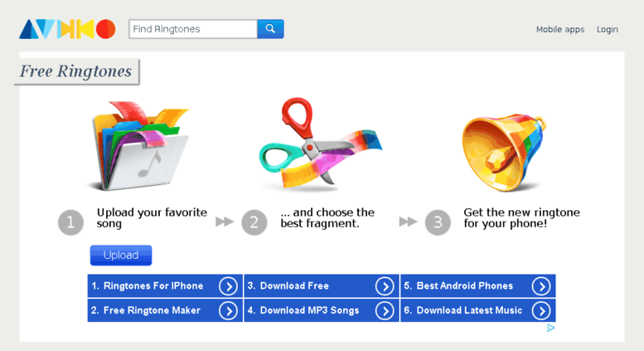
Task: Click the step 2 number circle
Action: 254,222
